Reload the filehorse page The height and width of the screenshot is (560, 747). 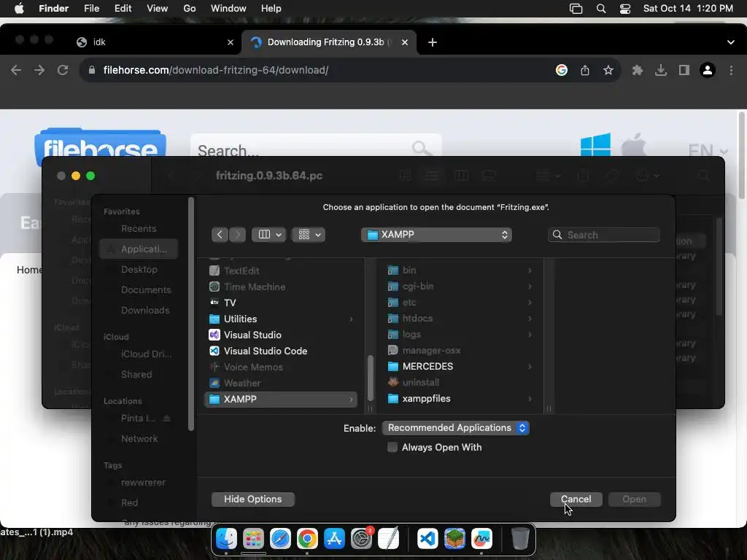[63, 71]
